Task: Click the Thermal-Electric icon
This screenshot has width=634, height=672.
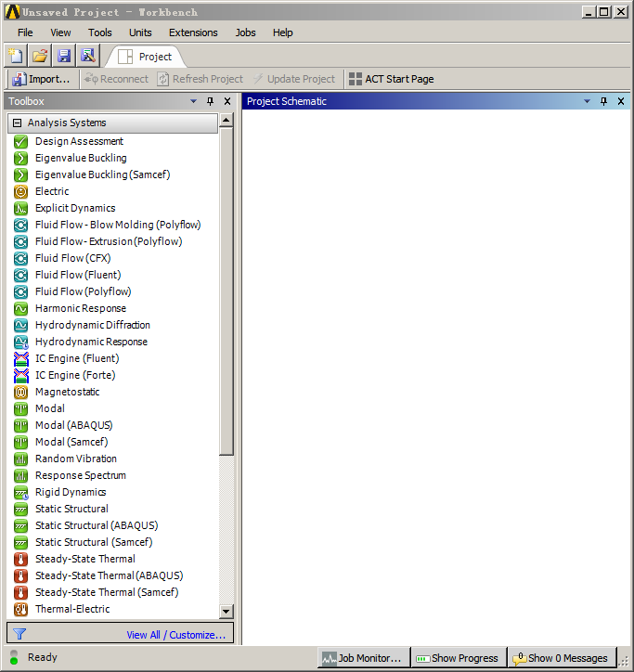Action: [20, 609]
